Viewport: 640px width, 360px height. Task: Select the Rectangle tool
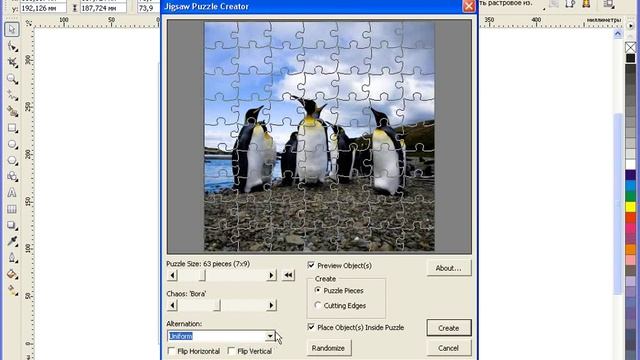[12, 128]
